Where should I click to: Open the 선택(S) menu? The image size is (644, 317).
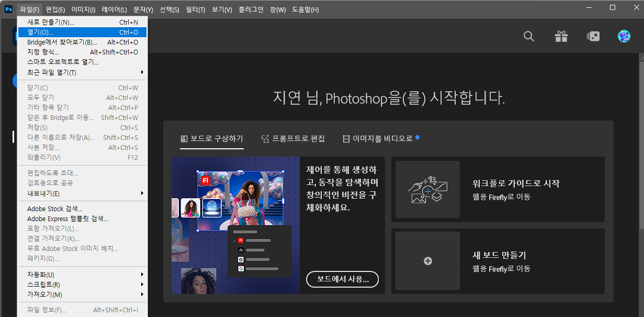(169, 10)
